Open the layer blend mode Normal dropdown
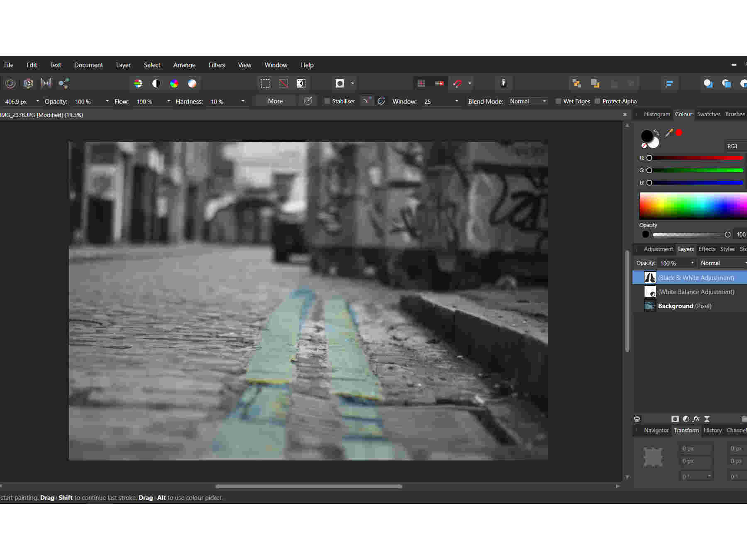The width and height of the screenshot is (747, 560). [x=722, y=263]
